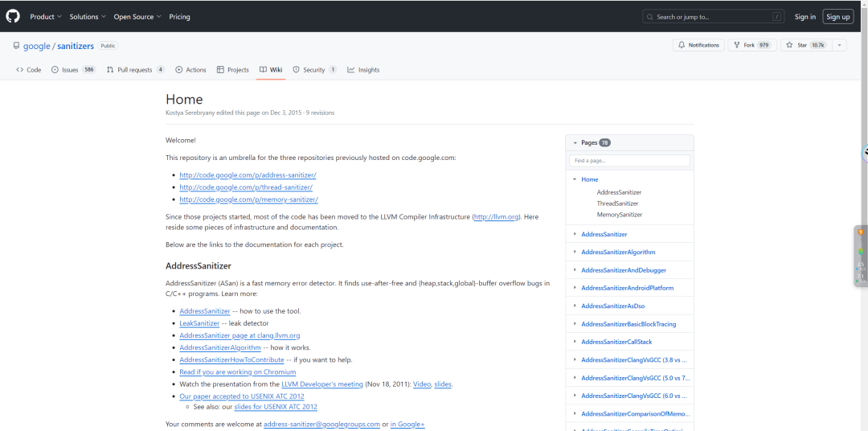The width and height of the screenshot is (868, 431).
Task: Open the Home page link in sidebar
Action: click(590, 179)
